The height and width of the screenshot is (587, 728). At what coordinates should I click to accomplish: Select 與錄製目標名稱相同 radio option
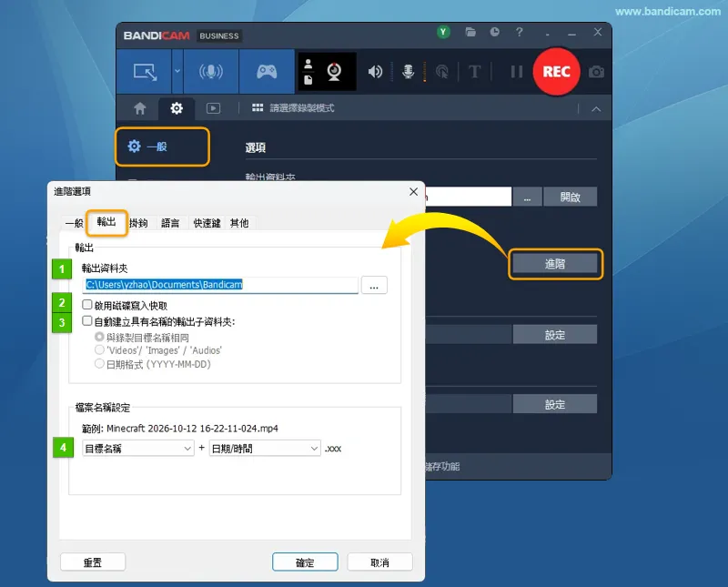(x=99, y=336)
